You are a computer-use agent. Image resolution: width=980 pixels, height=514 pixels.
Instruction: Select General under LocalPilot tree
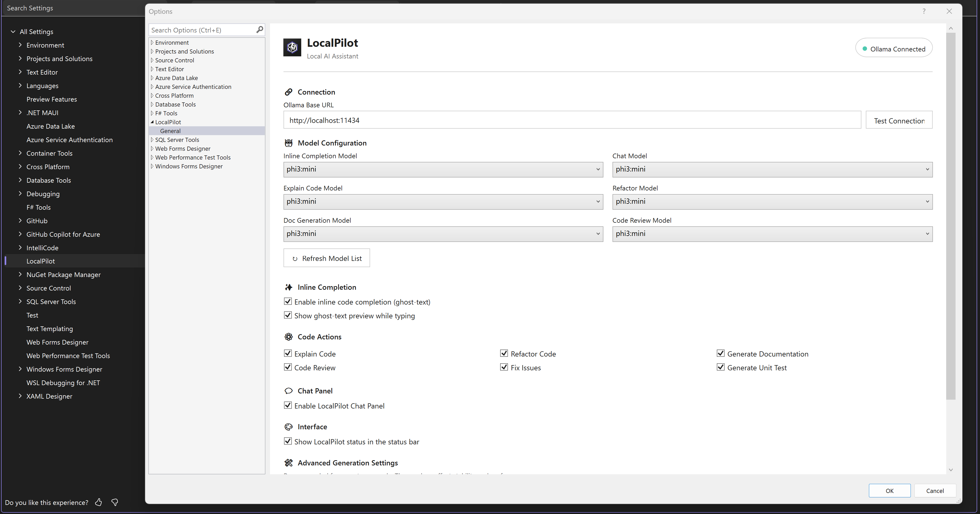[x=170, y=131]
